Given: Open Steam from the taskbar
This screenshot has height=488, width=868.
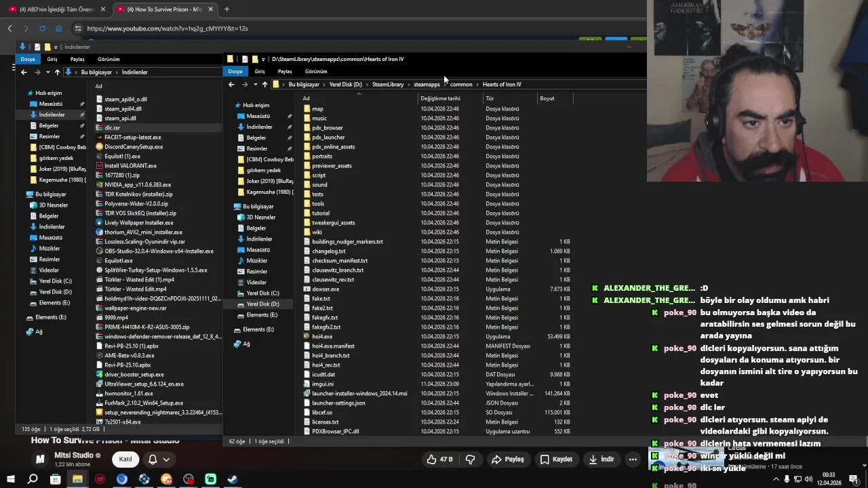Looking at the screenshot, I should (232, 479).
